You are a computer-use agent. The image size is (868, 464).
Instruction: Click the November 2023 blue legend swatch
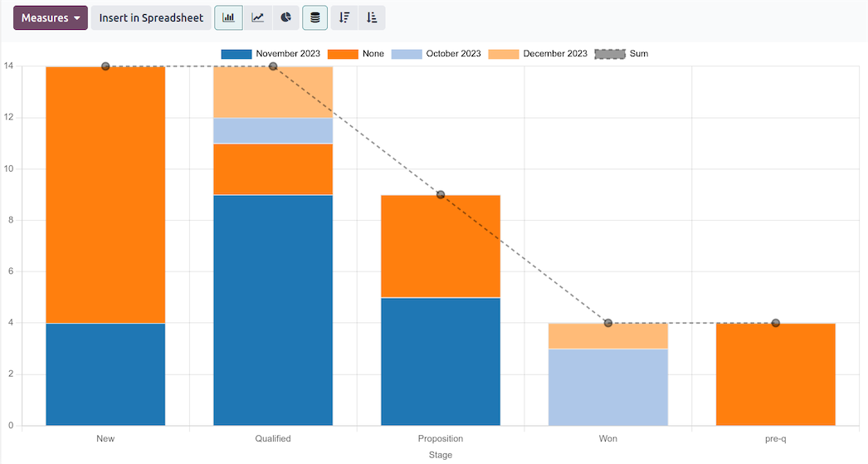tap(236, 54)
